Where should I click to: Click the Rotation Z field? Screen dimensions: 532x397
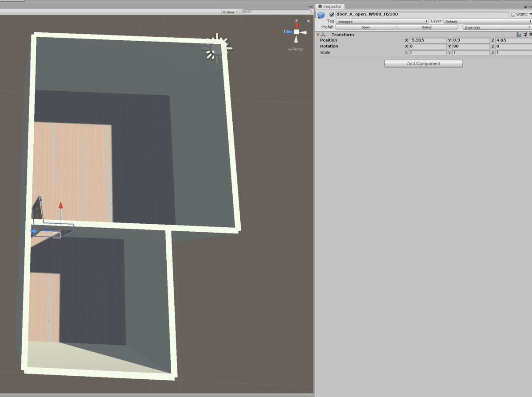(513, 47)
